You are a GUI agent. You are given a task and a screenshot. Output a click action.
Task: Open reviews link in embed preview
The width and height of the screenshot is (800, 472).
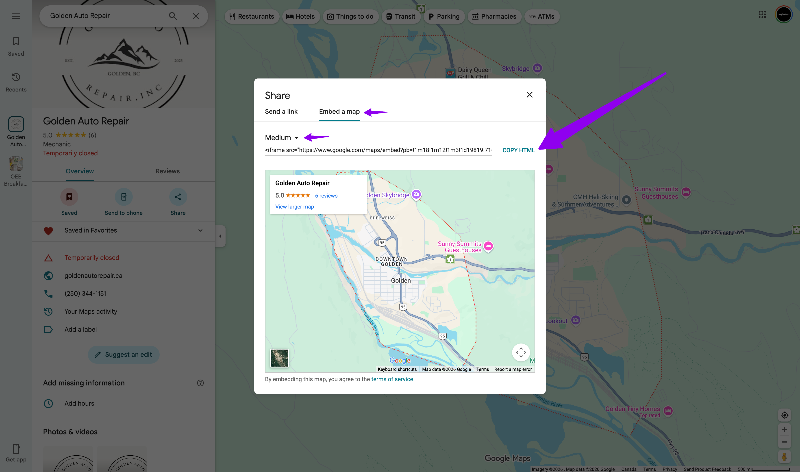[x=326, y=196]
